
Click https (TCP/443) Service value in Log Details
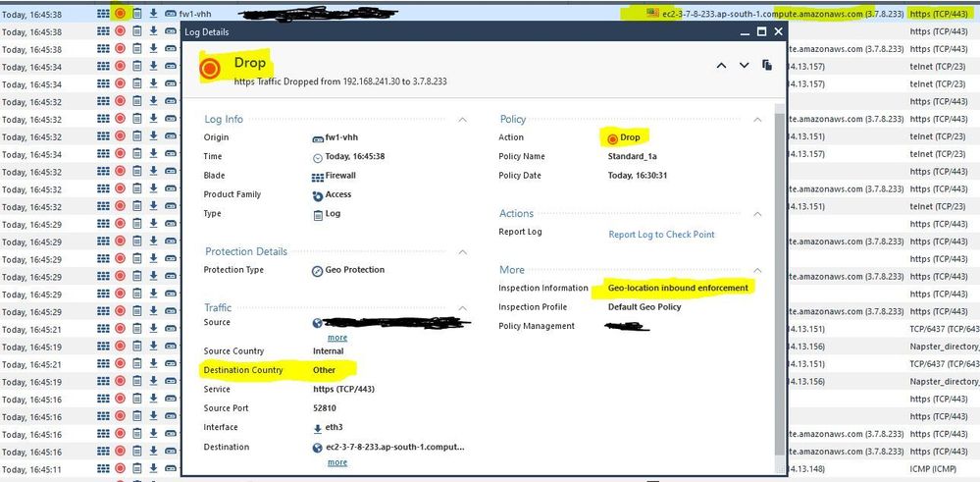click(x=343, y=390)
